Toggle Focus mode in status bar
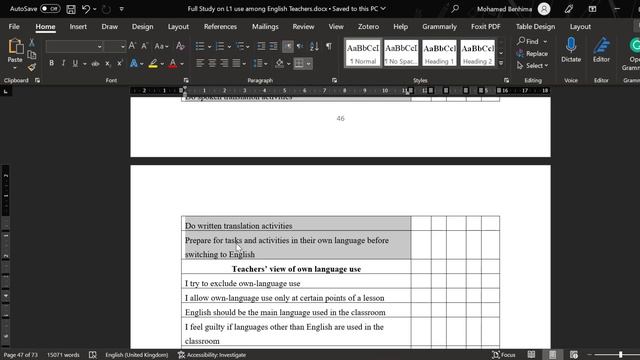The image size is (640, 360). (x=503, y=355)
